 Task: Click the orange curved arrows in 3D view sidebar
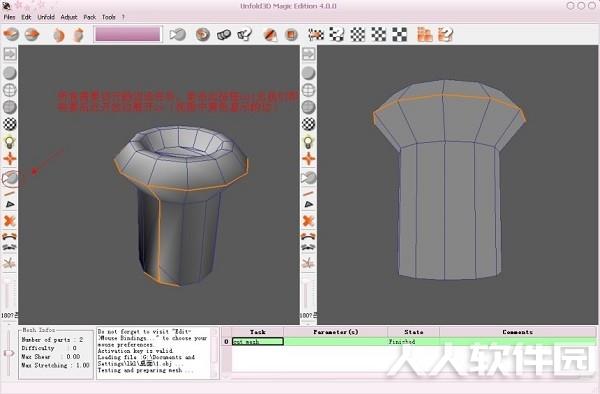(x=10, y=236)
